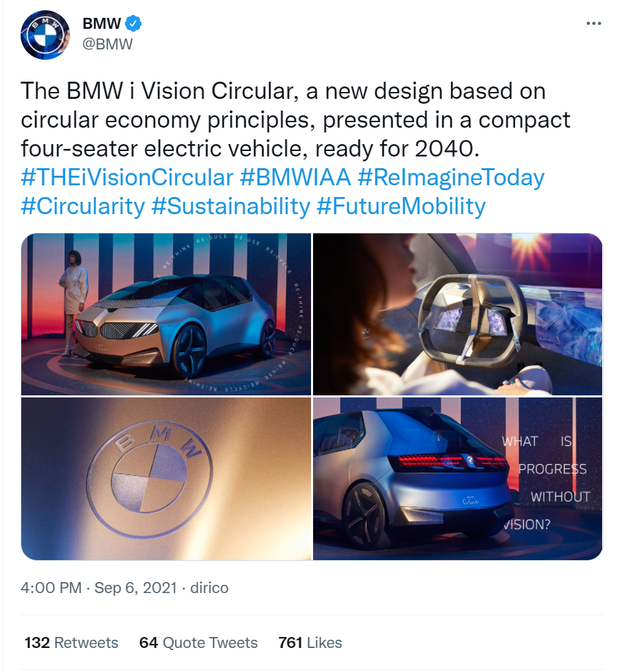Show the 761 Likes list
Viewport: 620px width, 672px height.
pos(311,643)
